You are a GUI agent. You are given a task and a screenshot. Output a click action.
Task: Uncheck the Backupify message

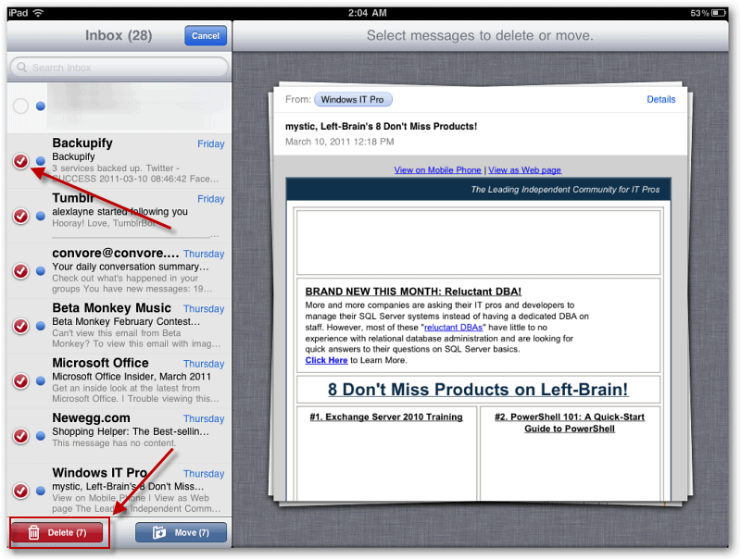coord(20,161)
